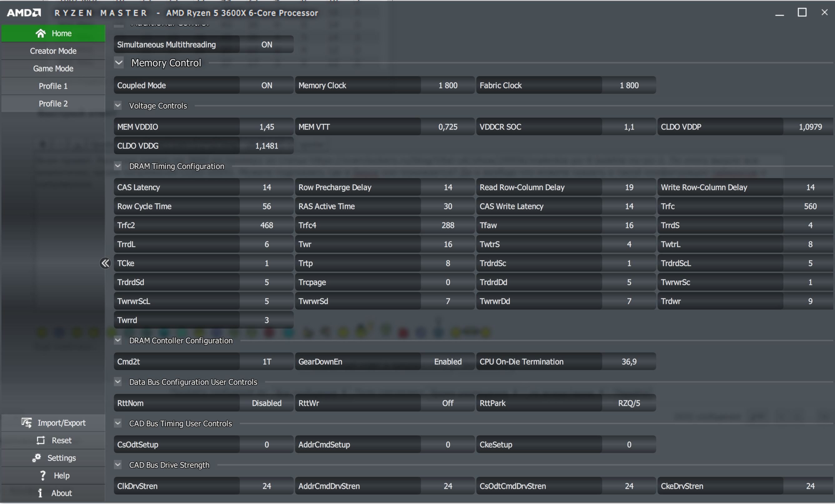Collapse CAD Bus Timing User Controls
This screenshot has width=835, height=504.
click(118, 423)
